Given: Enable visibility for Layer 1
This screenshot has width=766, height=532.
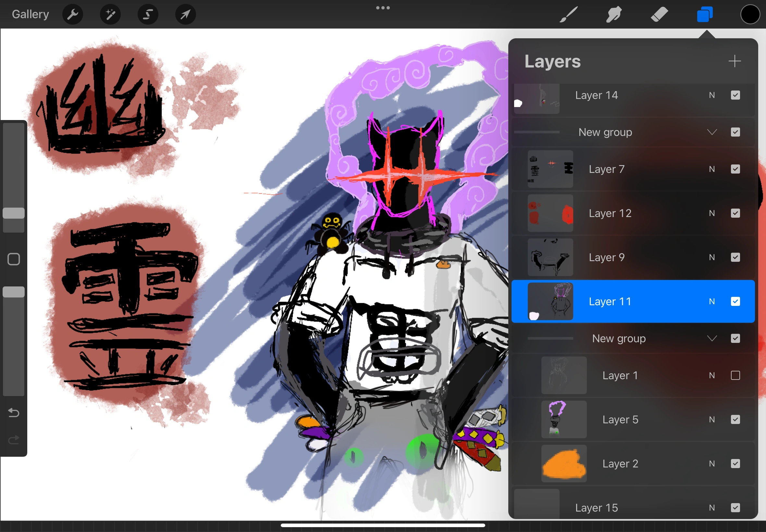Looking at the screenshot, I should 736,375.
